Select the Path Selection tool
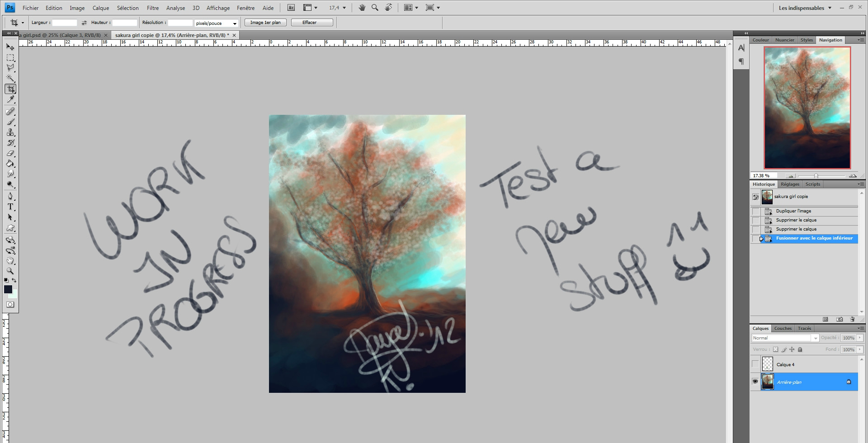The height and width of the screenshot is (443, 868). [10, 217]
